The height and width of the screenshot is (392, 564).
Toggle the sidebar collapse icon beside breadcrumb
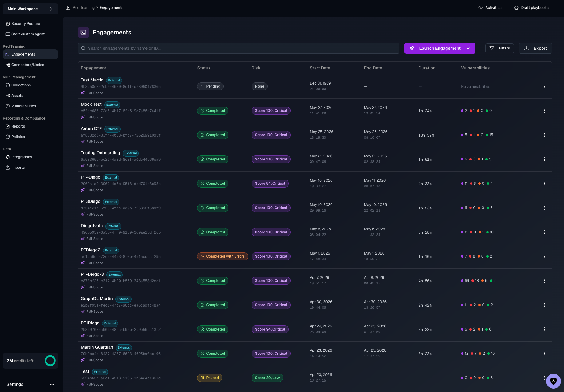tap(68, 8)
